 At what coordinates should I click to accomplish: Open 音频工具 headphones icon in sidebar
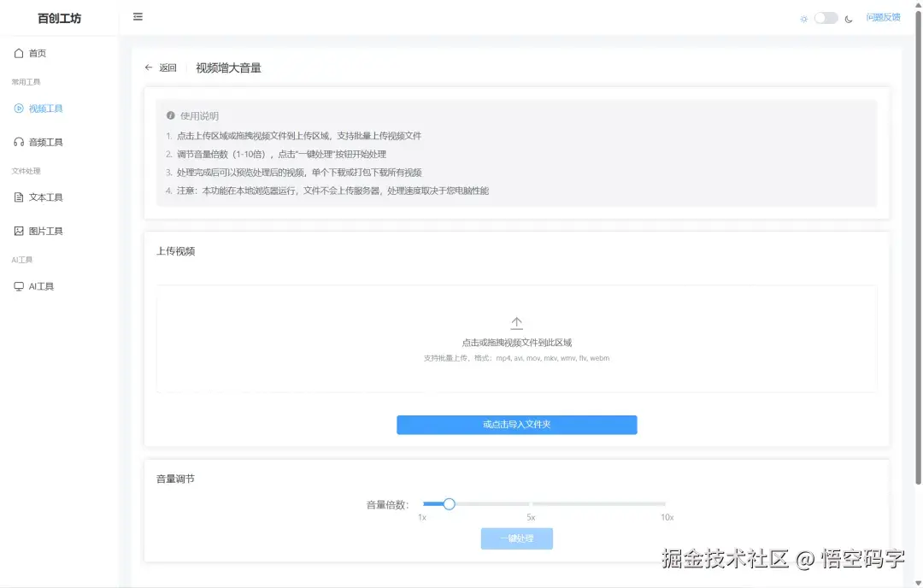click(x=21, y=142)
